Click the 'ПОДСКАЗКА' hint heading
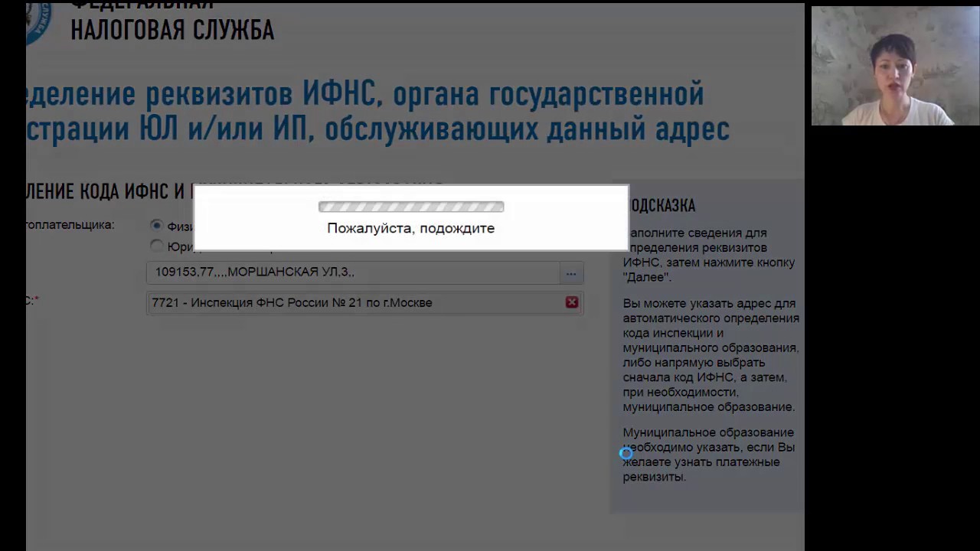 coord(661,205)
